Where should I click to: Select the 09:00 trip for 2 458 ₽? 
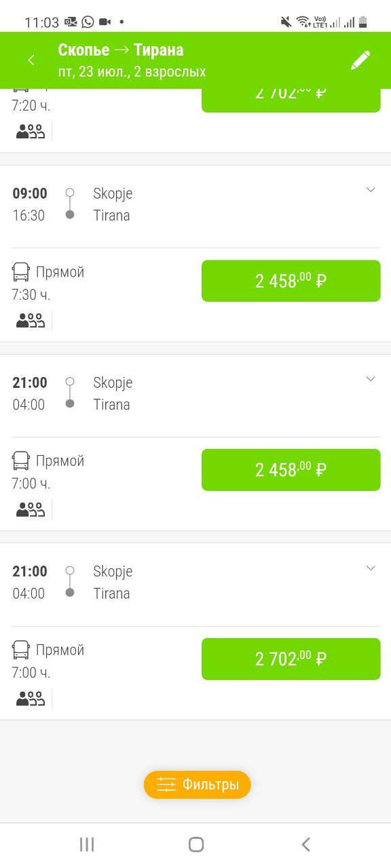291,281
